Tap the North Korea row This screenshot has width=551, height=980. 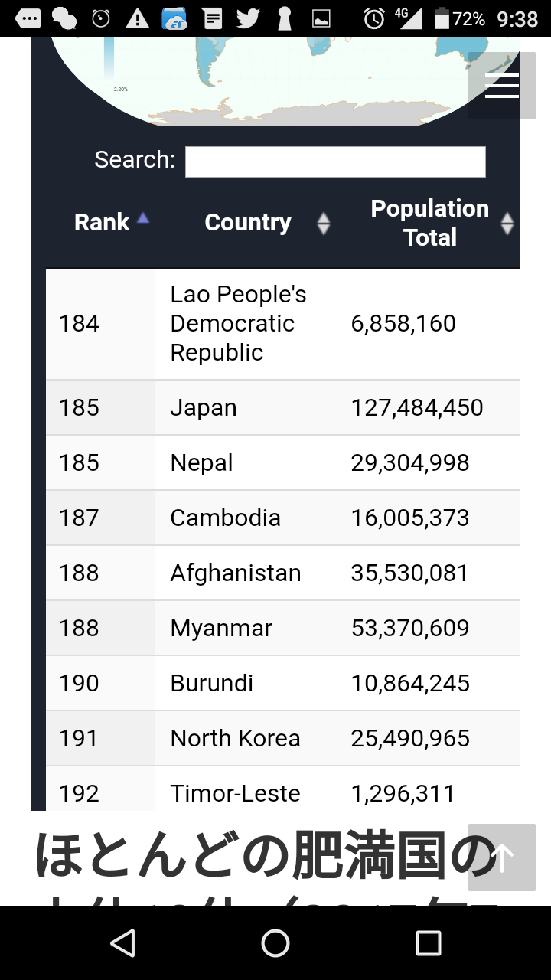pos(283,738)
